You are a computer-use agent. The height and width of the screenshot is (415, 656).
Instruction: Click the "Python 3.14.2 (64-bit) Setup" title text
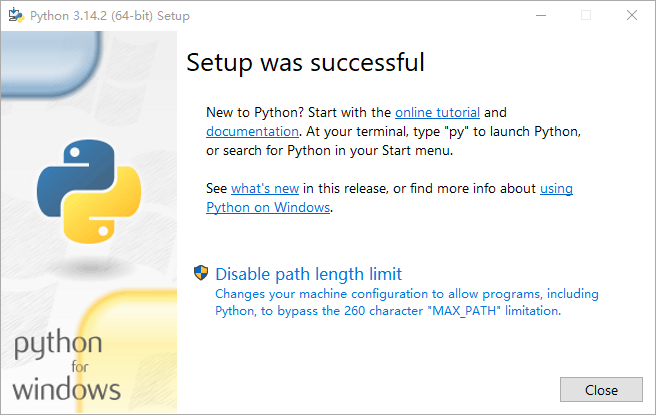click(110, 16)
